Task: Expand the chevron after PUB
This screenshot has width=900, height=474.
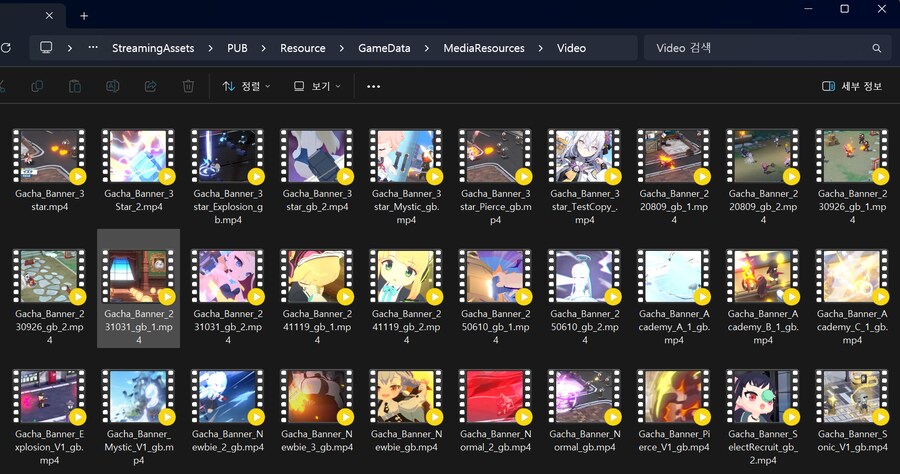Action: pyautogui.click(x=263, y=48)
